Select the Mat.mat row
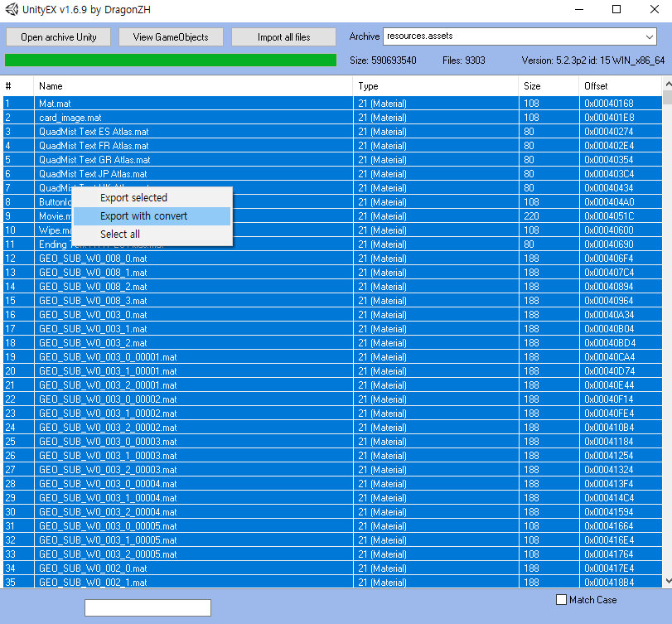This screenshot has width=672, height=624. pos(332,104)
